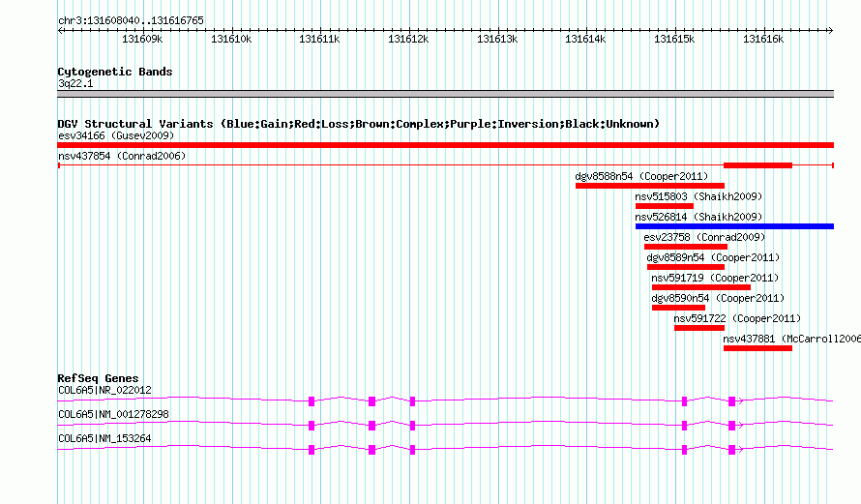The height and width of the screenshot is (504, 861).
Task: Click the nsv437854 (Conrad2006) label
Action: [122, 156]
